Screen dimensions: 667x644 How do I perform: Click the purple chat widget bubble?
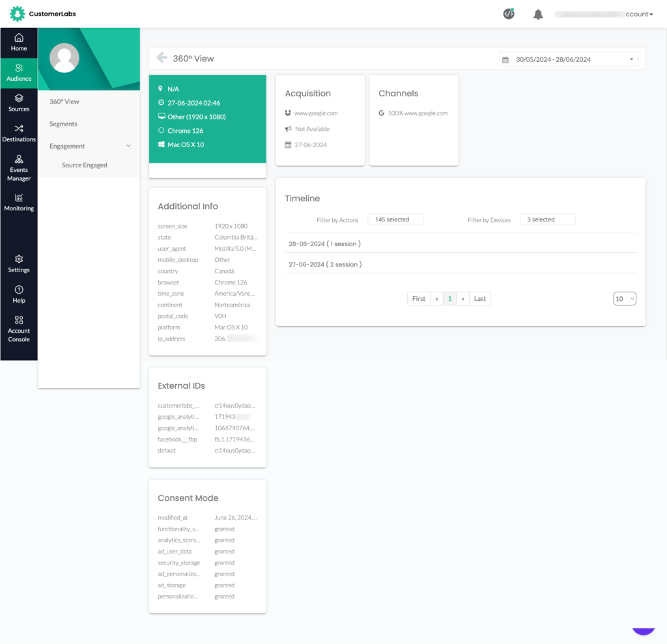pos(643,632)
